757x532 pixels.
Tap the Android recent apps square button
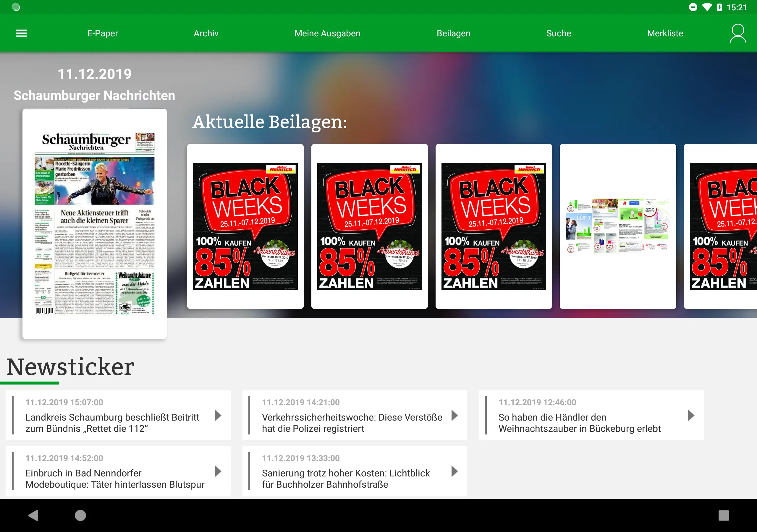tap(723, 515)
